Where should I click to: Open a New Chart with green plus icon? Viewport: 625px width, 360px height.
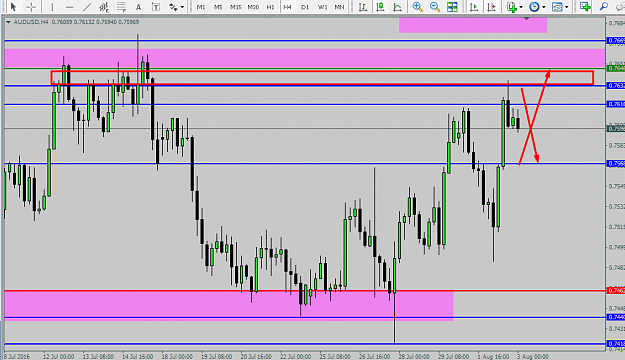[x=585, y=7]
